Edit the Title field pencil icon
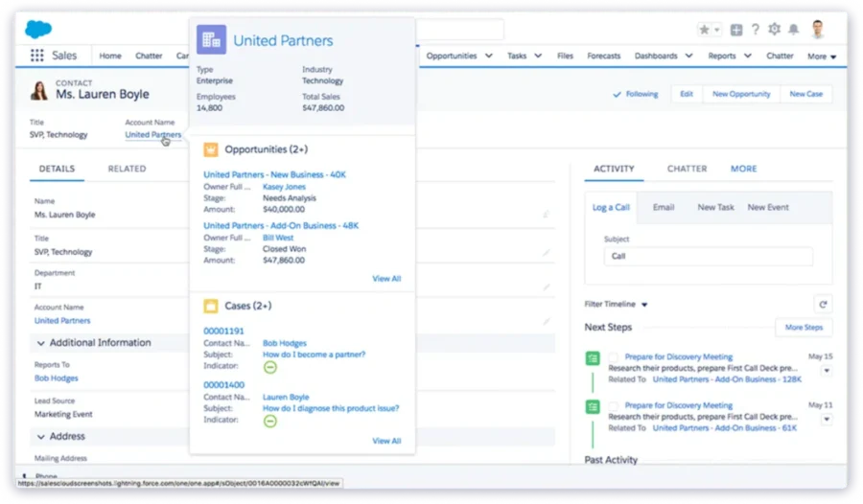 coord(546,253)
